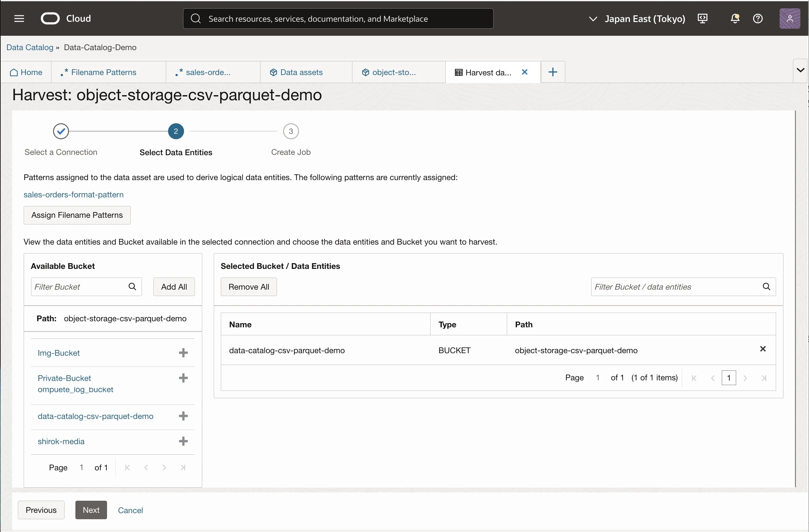Add data-catalog-csv-parquet-demo with its plus icon
Screen dimensions: 809x532
(183, 416)
